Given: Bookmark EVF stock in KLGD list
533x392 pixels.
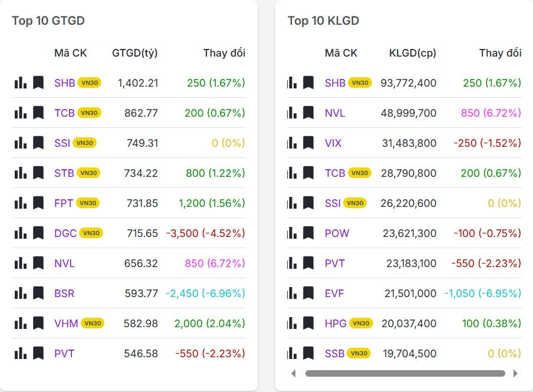Looking at the screenshot, I should [x=308, y=293].
